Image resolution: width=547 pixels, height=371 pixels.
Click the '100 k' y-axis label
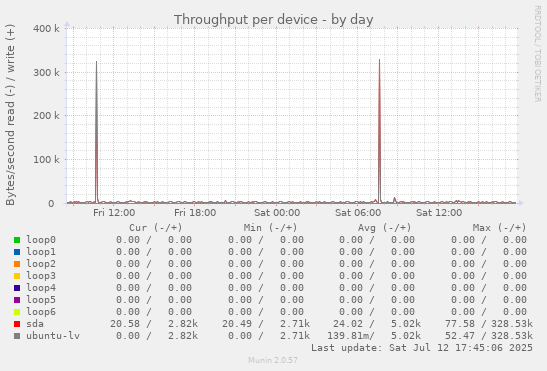46,159
